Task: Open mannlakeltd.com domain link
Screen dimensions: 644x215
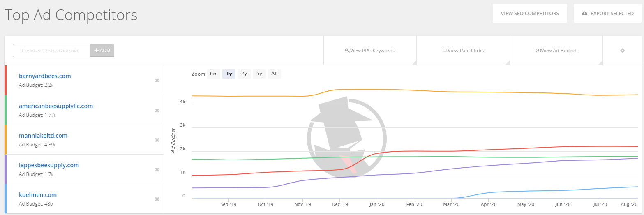Action: pos(43,136)
